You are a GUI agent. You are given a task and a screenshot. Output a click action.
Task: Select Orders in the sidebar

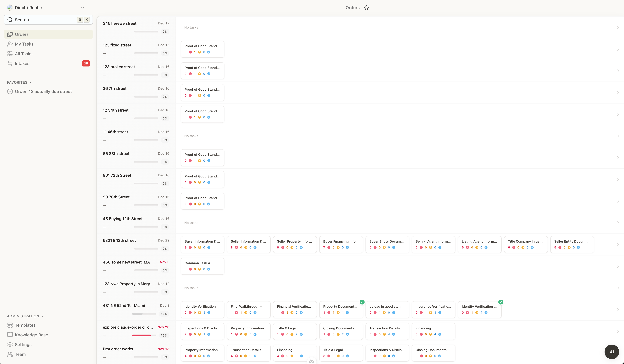tap(22, 34)
